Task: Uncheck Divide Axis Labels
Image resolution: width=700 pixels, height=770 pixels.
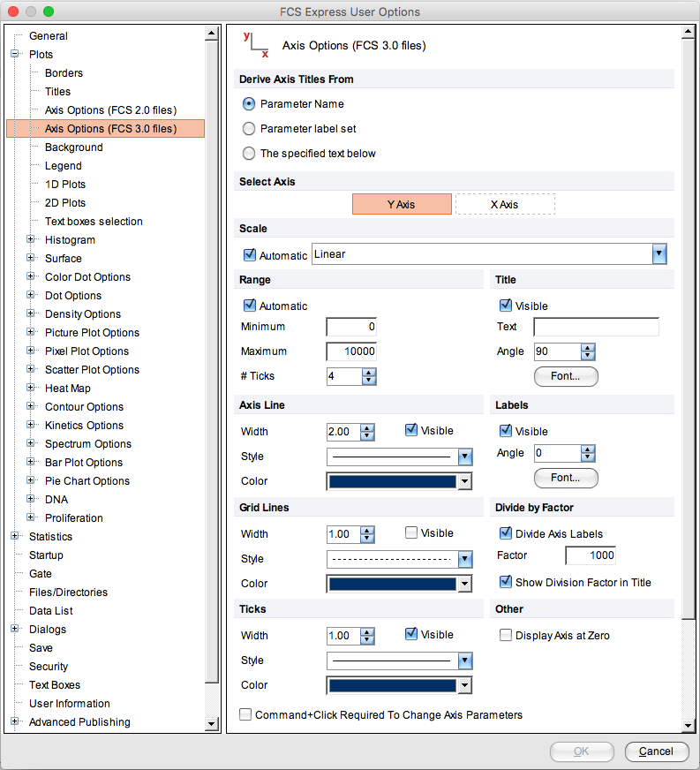Action: point(506,533)
